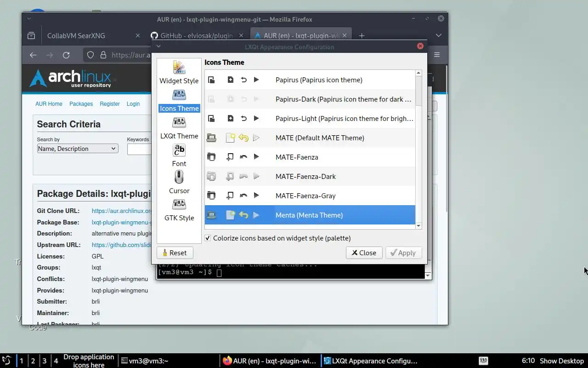Switch to virtual desktop 4
This screenshot has height=368, width=588.
click(x=56, y=361)
